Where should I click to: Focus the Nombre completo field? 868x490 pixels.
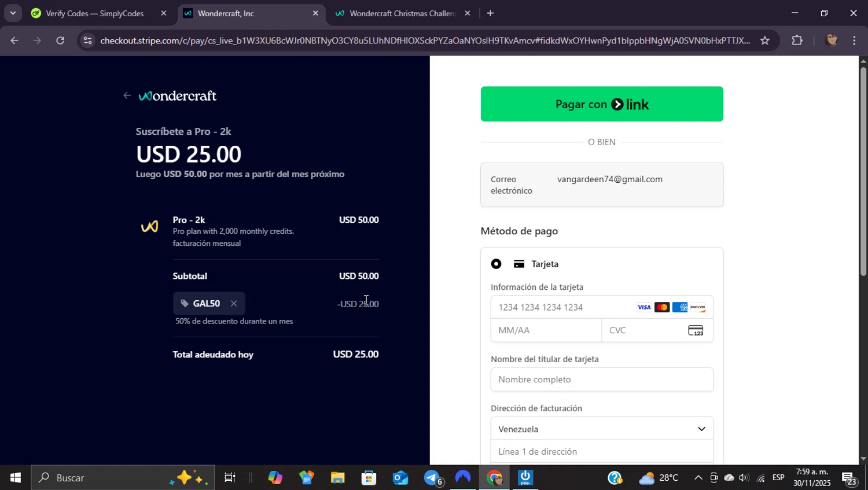pyautogui.click(x=602, y=380)
